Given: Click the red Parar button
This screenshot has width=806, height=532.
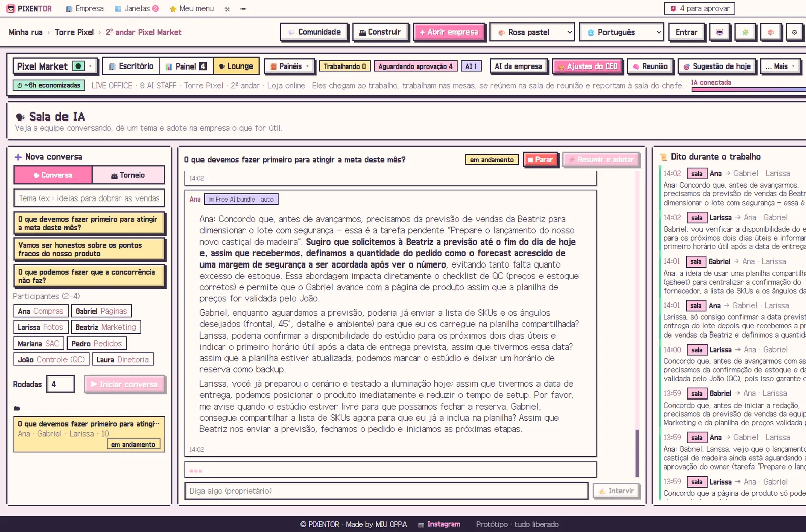Looking at the screenshot, I should (541, 160).
